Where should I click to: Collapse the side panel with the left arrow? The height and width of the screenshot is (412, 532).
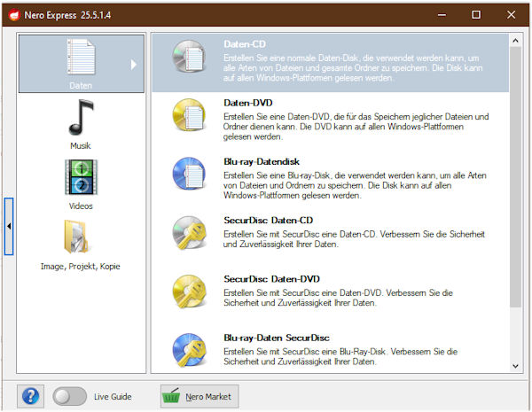point(9,226)
